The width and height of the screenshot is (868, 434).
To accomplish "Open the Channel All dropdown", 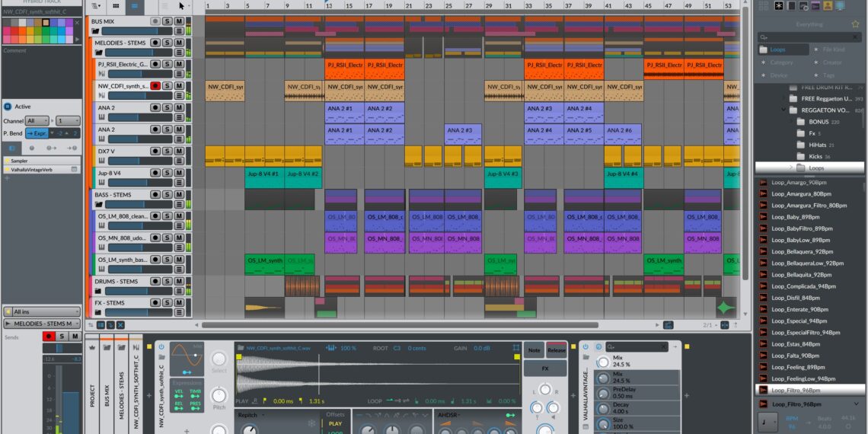I will [36, 120].
